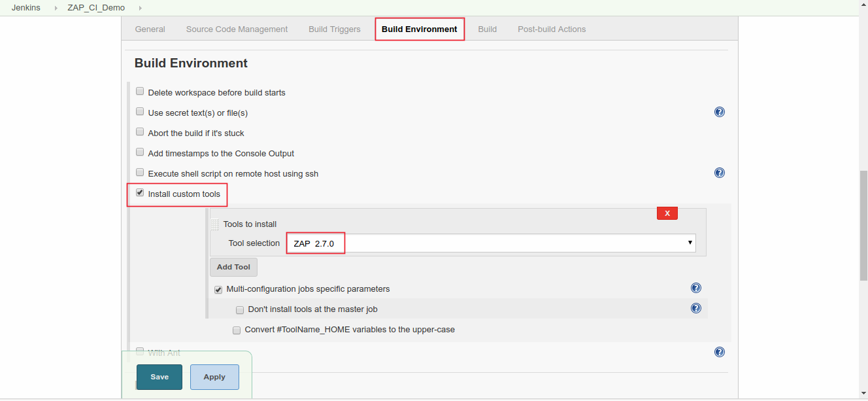Click help icon next to 'With Ant'
Screen dimensions: 868x401
pyautogui.click(x=720, y=352)
